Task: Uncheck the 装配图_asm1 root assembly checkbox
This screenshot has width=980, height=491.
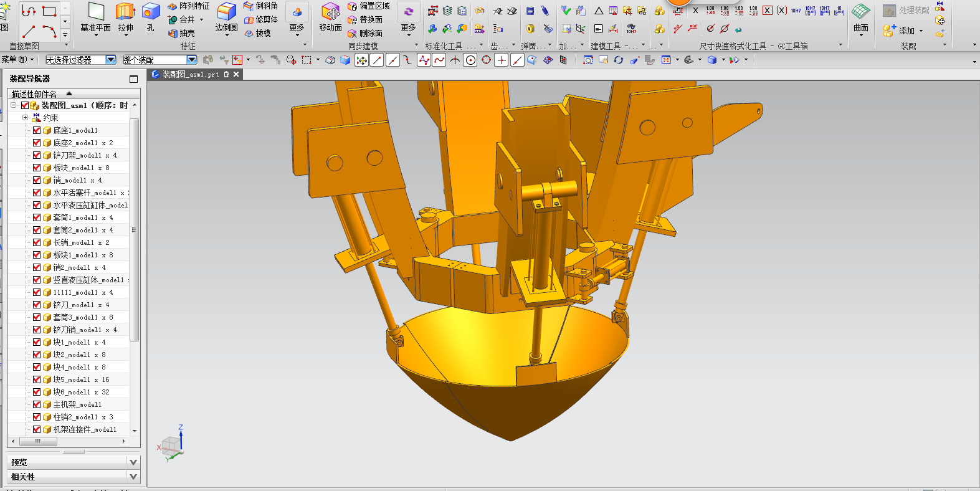Action: (25, 105)
